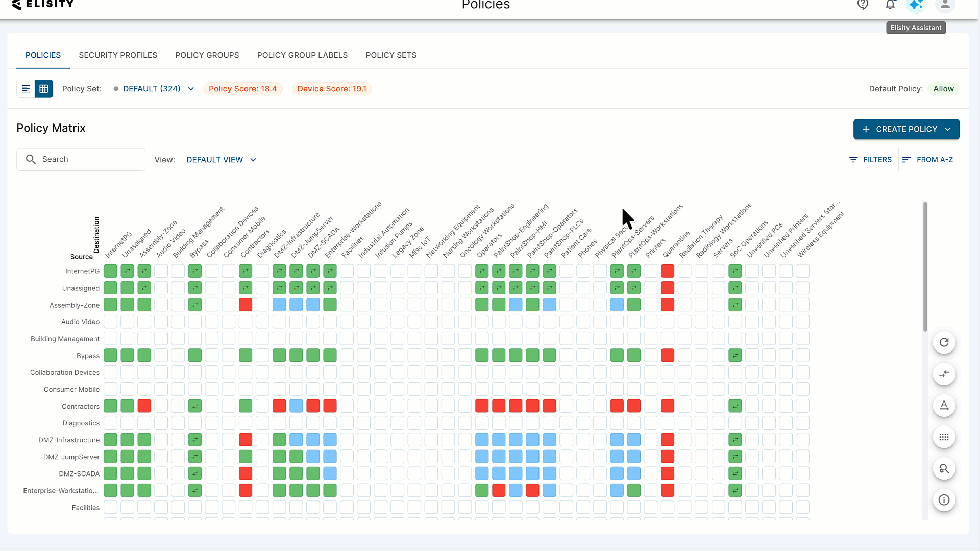Open the DEFAULT VIEW dropdown

(221, 160)
